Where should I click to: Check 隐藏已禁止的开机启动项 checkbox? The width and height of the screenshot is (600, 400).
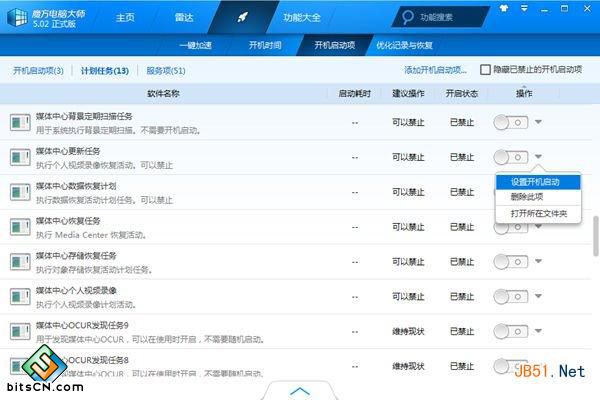(485, 70)
